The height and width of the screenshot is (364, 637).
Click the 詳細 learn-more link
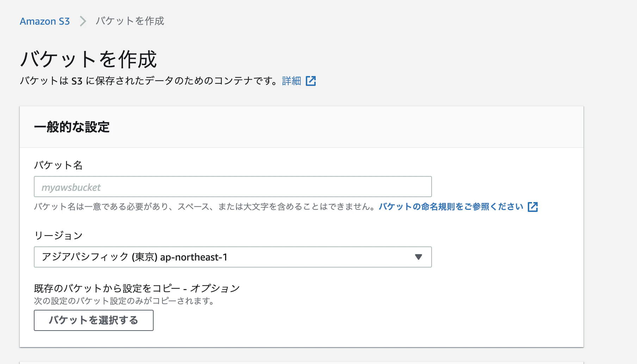291,81
